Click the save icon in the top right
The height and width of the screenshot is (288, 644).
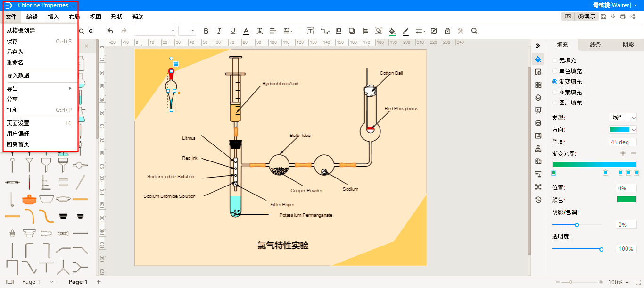603,17
